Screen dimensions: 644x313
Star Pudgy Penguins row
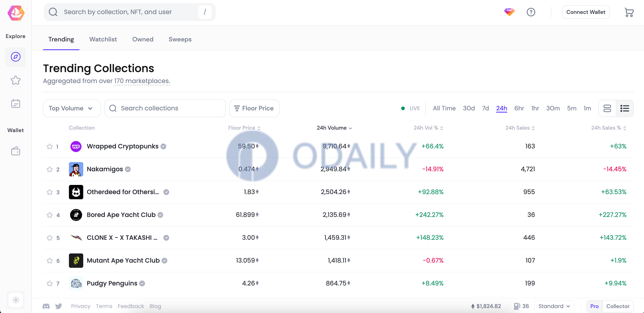49,283
